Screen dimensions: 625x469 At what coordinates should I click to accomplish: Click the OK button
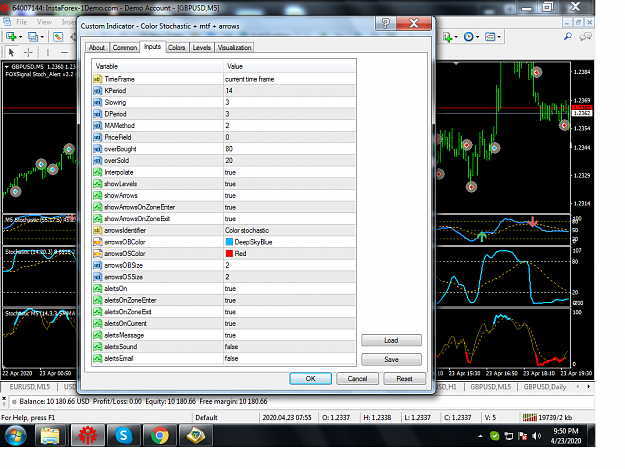(310, 379)
